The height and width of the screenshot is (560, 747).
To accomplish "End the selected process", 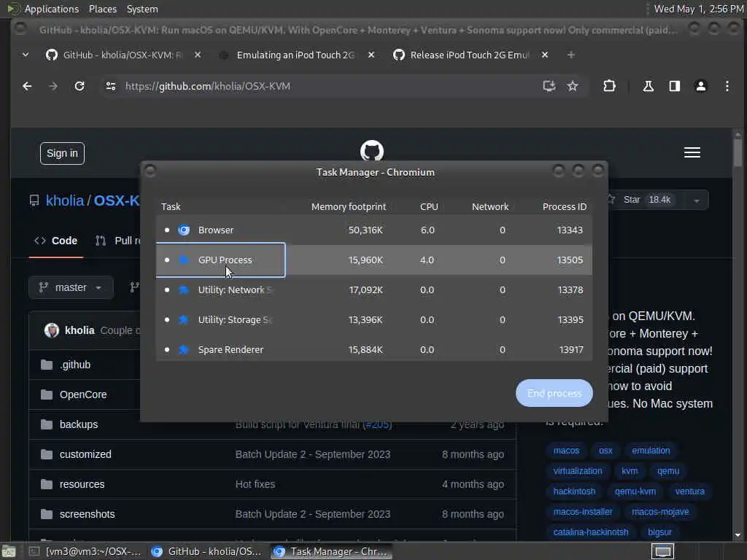I will point(554,393).
